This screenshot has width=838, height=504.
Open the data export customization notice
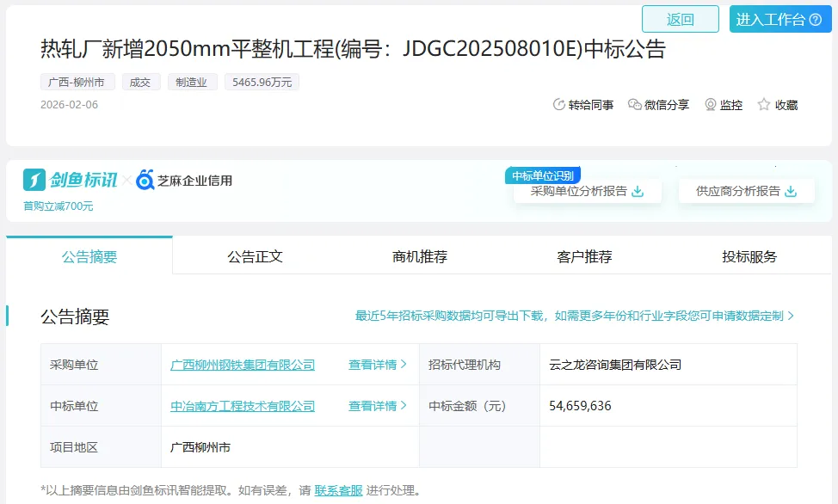click(x=574, y=317)
